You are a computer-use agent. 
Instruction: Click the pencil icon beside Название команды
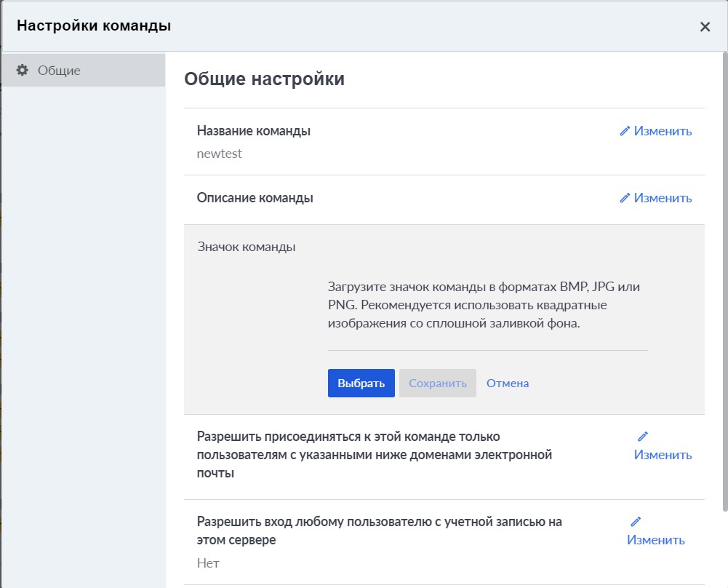coord(624,130)
